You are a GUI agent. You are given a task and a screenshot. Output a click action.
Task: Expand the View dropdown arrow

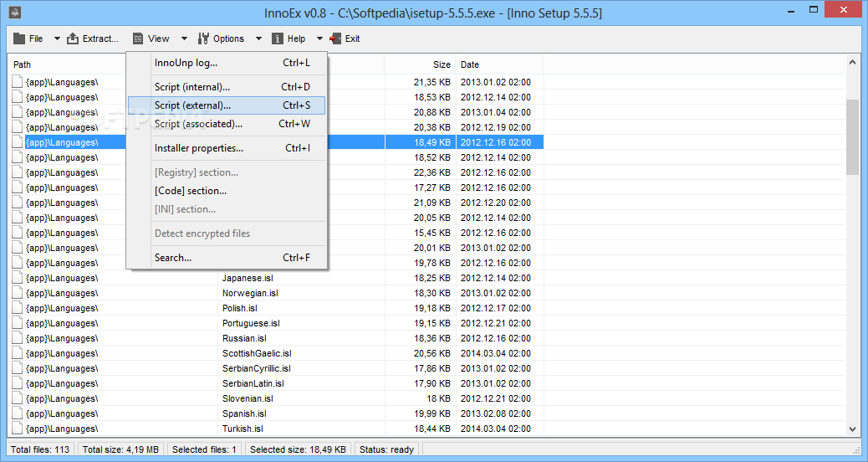(184, 38)
